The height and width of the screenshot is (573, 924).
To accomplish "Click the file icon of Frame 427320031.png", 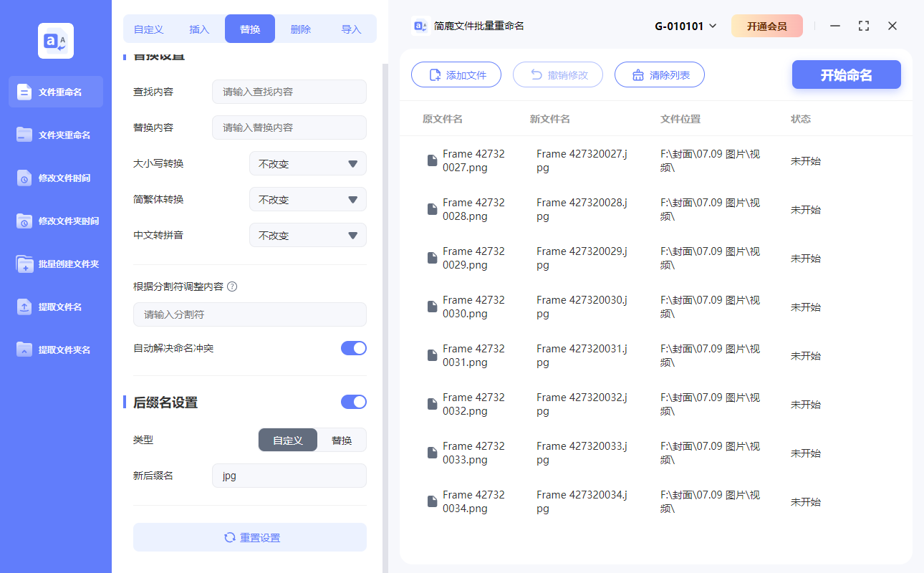I will click(x=432, y=355).
